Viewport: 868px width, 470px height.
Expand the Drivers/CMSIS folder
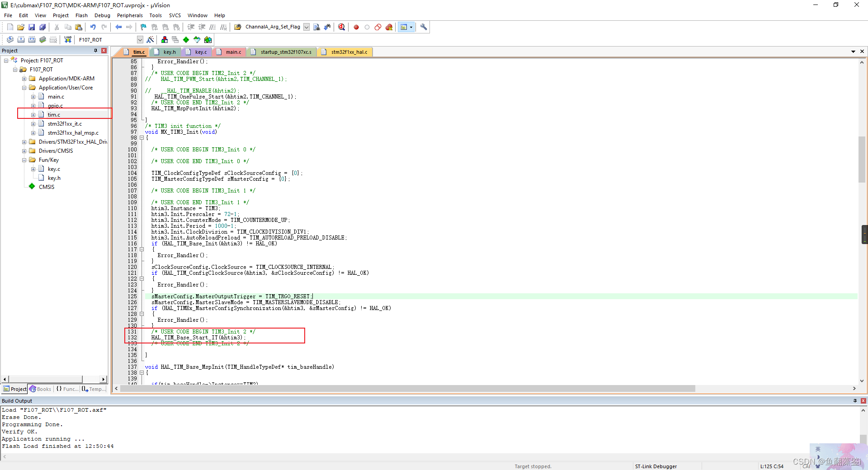[24, 151]
